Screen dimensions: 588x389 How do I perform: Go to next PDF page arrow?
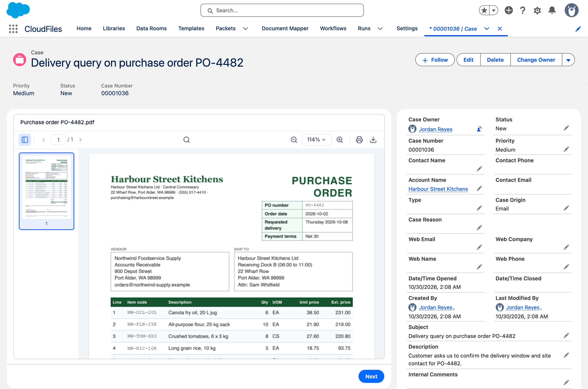[x=80, y=140]
